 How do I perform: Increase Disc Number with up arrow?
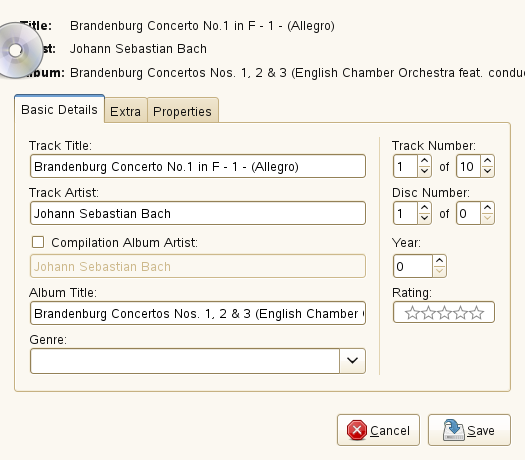coord(424,208)
